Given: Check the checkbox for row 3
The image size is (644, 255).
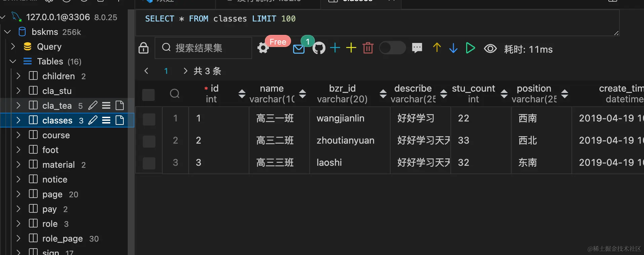Looking at the screenshot, I should click(149, 163).
